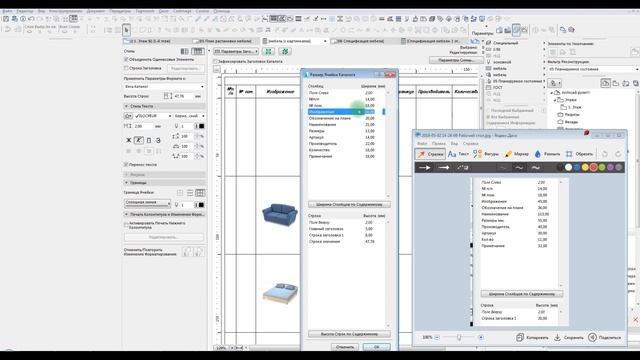Image resolution: width=640 pixels, height=360 pixels.
Task: Open Layout Book in the navigator
Action: [626, 83]
